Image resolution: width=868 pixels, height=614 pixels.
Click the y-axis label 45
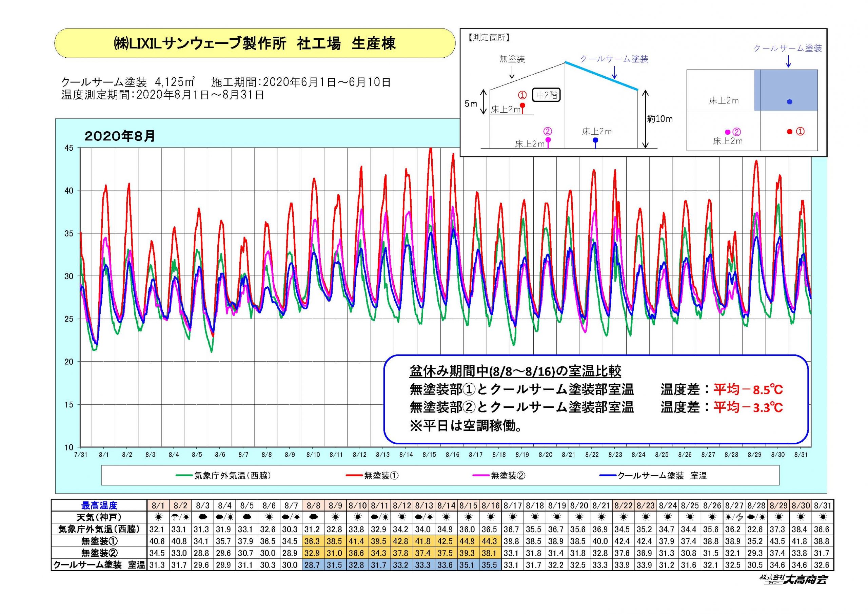[x=69, y=148]
